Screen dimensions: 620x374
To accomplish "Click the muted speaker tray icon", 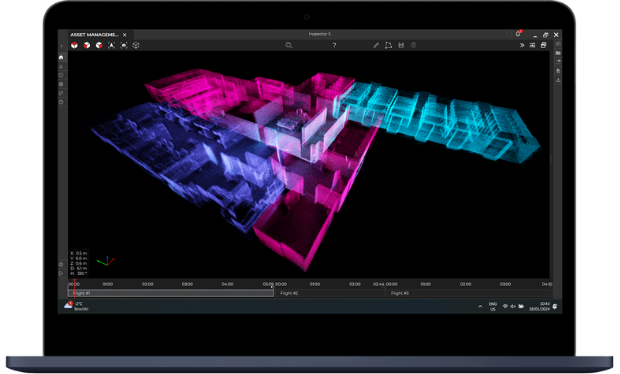I will coord(513,306).
